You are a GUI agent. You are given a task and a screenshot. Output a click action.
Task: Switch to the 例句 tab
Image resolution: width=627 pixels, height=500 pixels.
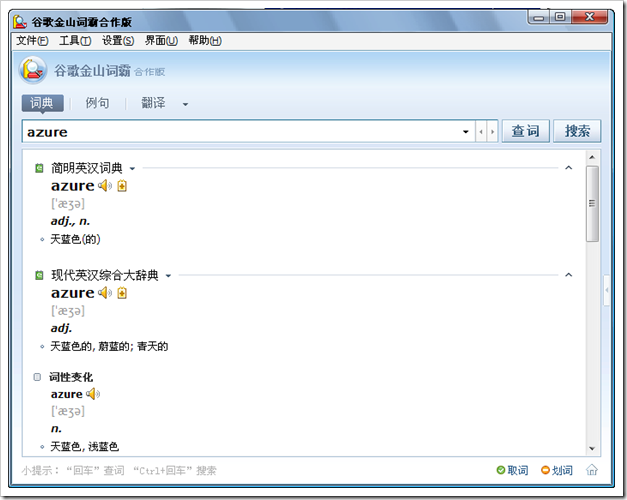click(x=97, y=103)
